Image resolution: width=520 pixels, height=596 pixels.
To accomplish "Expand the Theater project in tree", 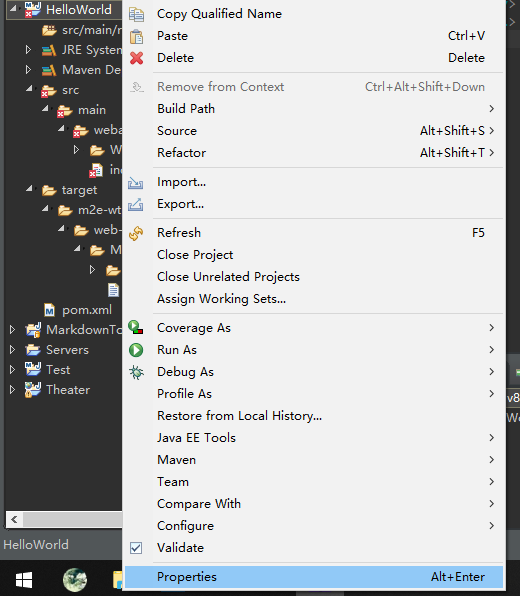I will [12, 390].
